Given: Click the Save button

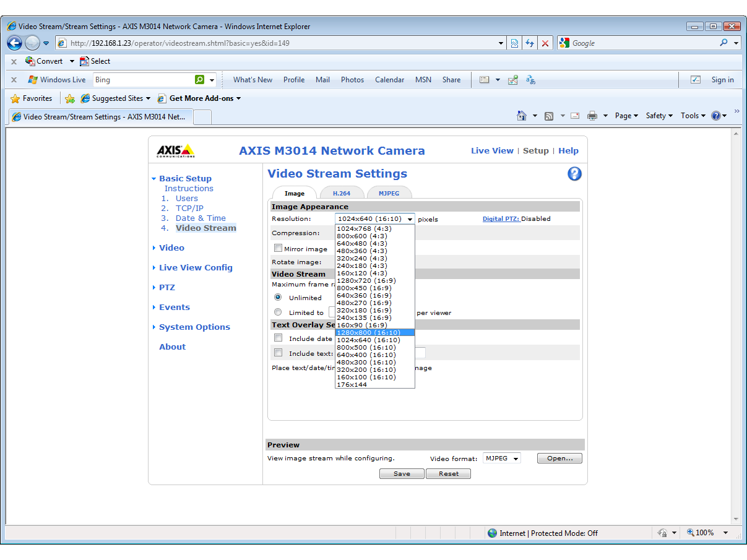Looking at the screenshot, I should tap(402, 474).
